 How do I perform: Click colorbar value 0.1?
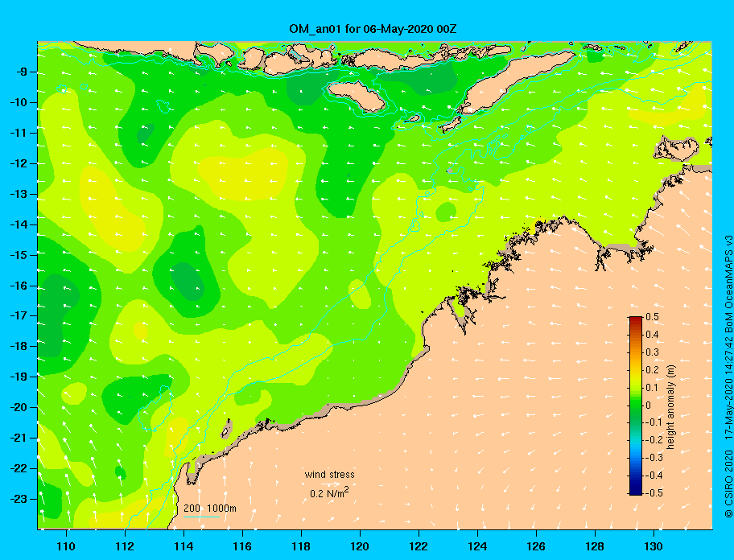point(652,387)
